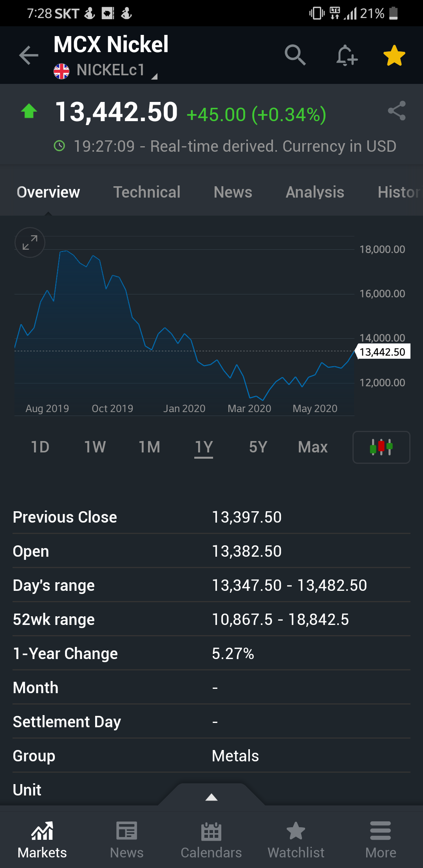The height and width of the screenshot is (868, 423).
Task: Create an alert with the bell plus icon
Action: [347, 55]
